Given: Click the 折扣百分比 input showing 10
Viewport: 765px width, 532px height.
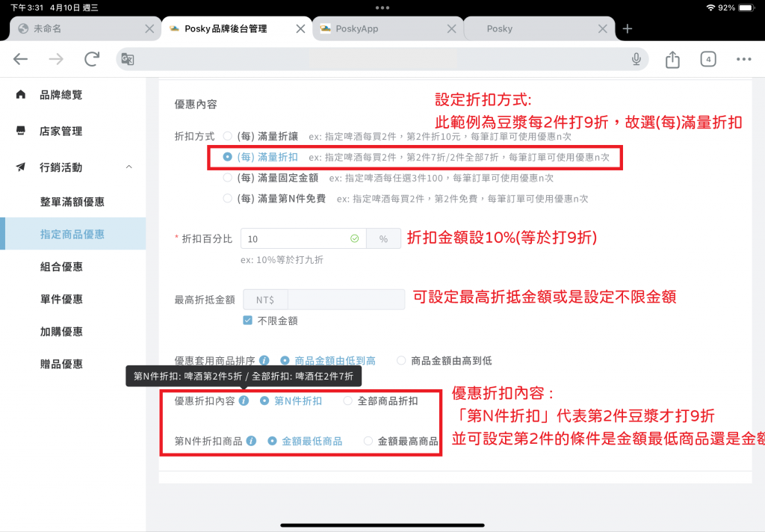Looking at the screenshot, I should [303, 238].
